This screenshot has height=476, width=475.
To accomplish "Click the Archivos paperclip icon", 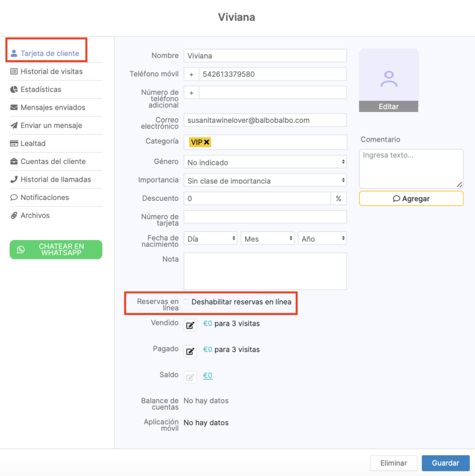I will [14, 216].
